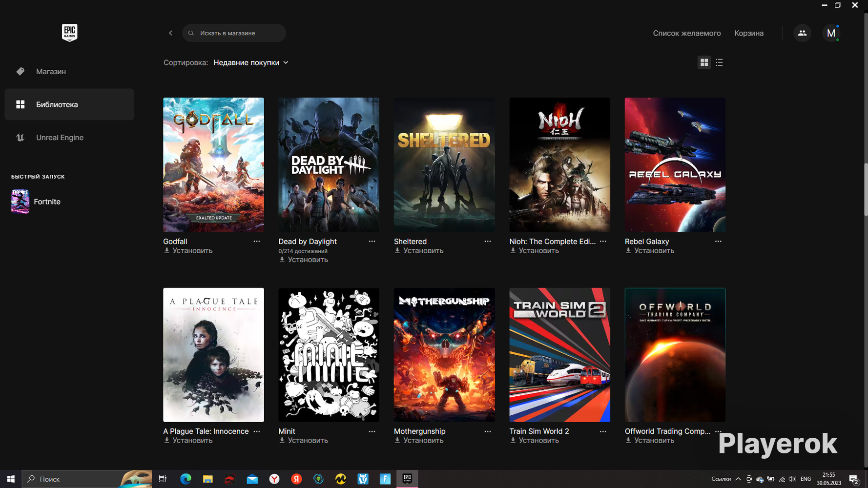The image size is (868, 488).
Task: Open more options for Train Sim World 2
Action: coord(603,431)
